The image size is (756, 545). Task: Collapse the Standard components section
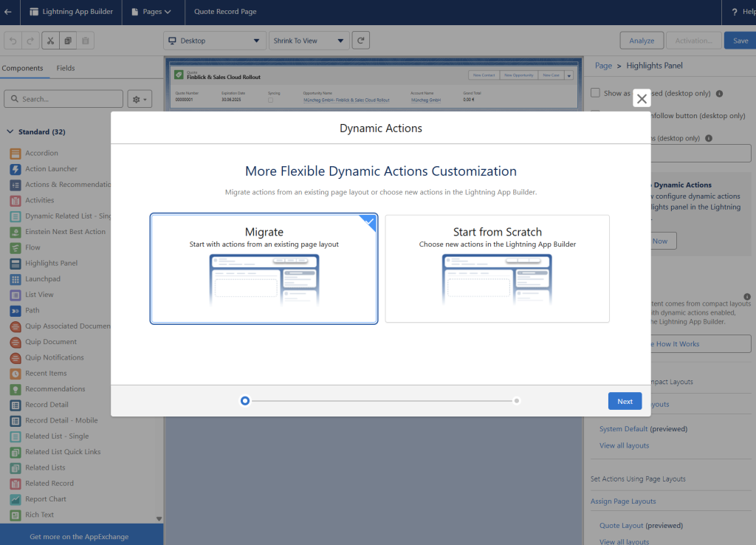coord(10,132)
